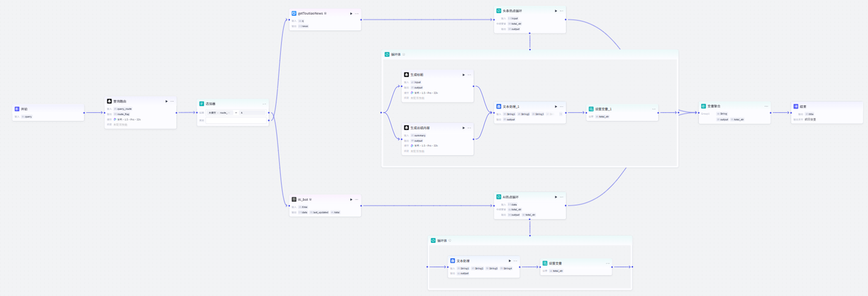Open more options menu on 生成总结内容
Screen dimensions: 868x296
pos(470,128)
